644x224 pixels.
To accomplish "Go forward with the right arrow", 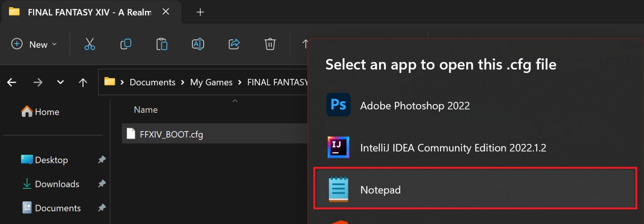I will tap(38, 82).
